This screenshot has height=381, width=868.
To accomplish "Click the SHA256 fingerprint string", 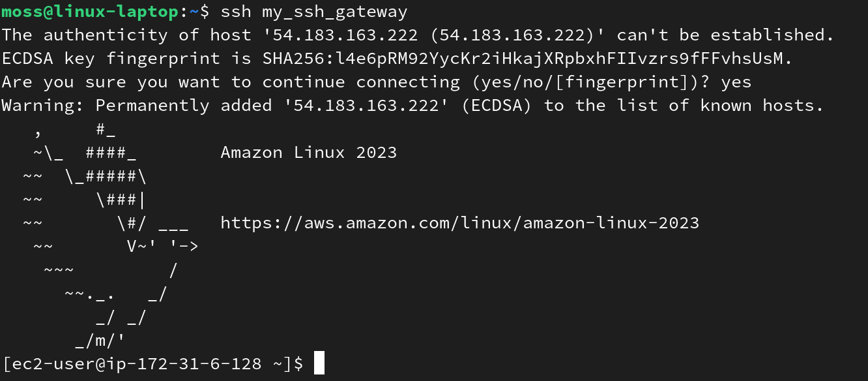I will (527, 59).
